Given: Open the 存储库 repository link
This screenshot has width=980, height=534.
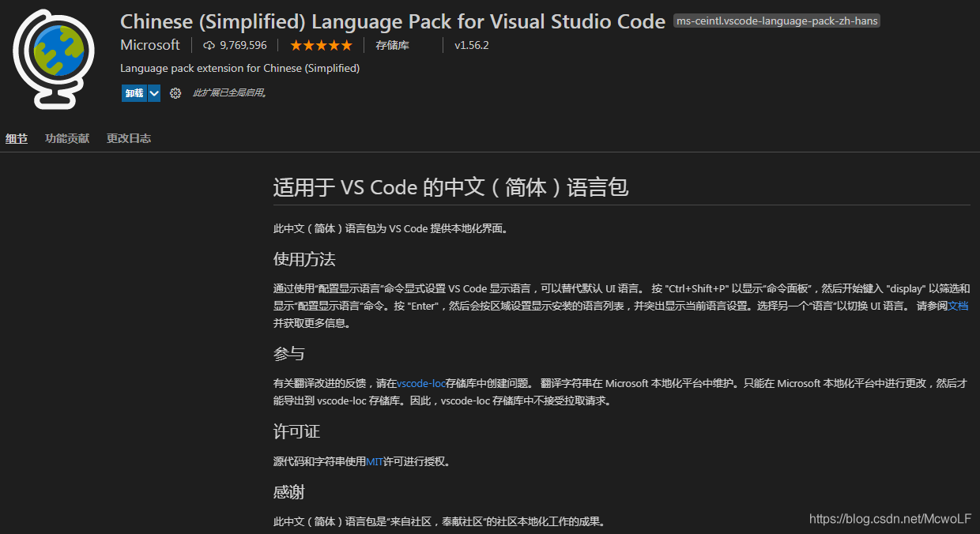Looking at the screenshot, I should 392,45.
